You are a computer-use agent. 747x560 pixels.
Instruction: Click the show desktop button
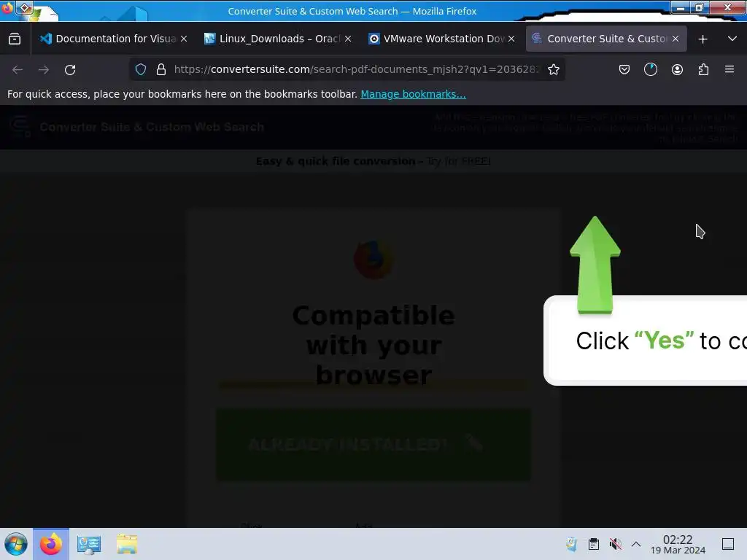coord(728,544)
